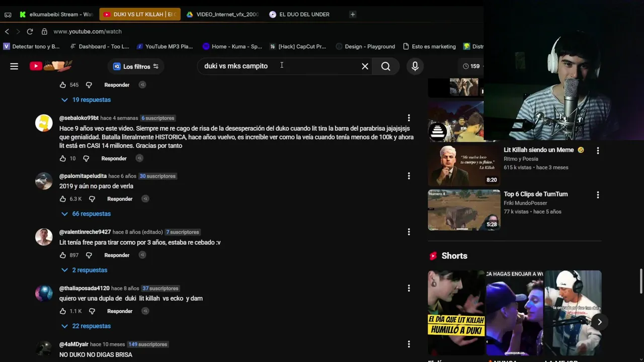This screenshot has height=362, width=644.
Task: Reply to @palomitapeludita with Responder
Action: point(120,199)
